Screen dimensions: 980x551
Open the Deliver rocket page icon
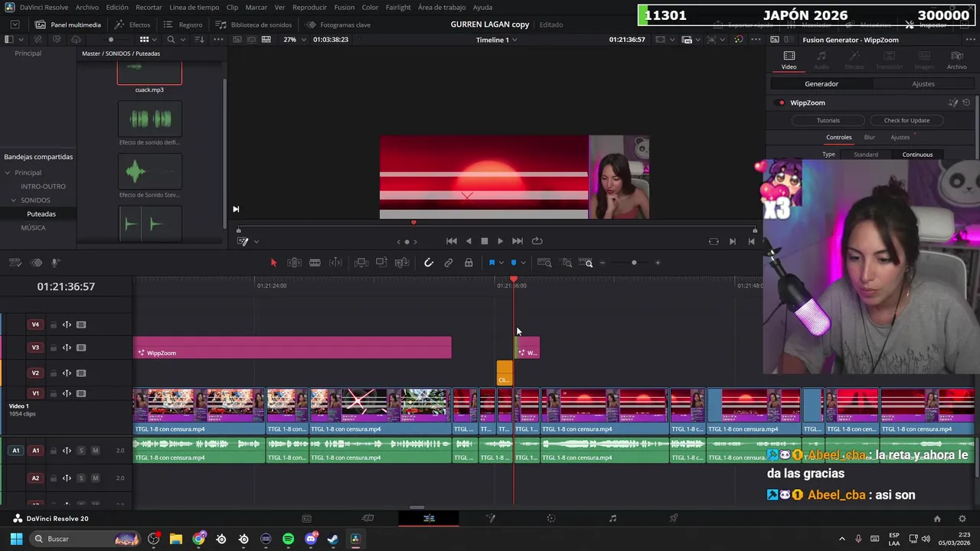click(x=674, y=518)
